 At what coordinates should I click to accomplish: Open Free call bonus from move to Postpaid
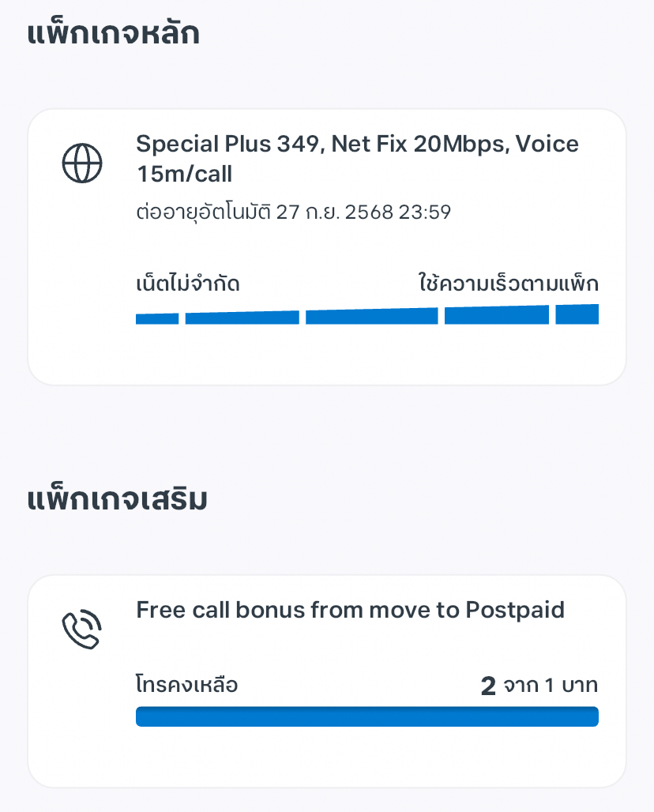point(350,610)
